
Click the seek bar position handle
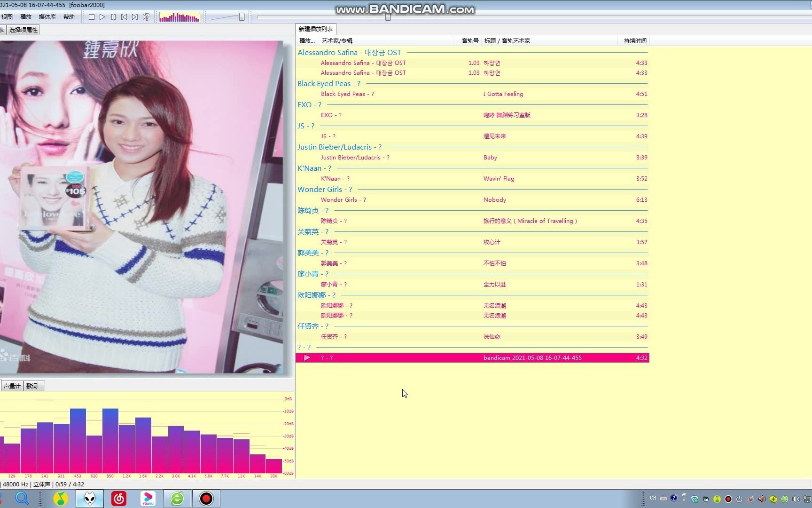click(388, 17)
